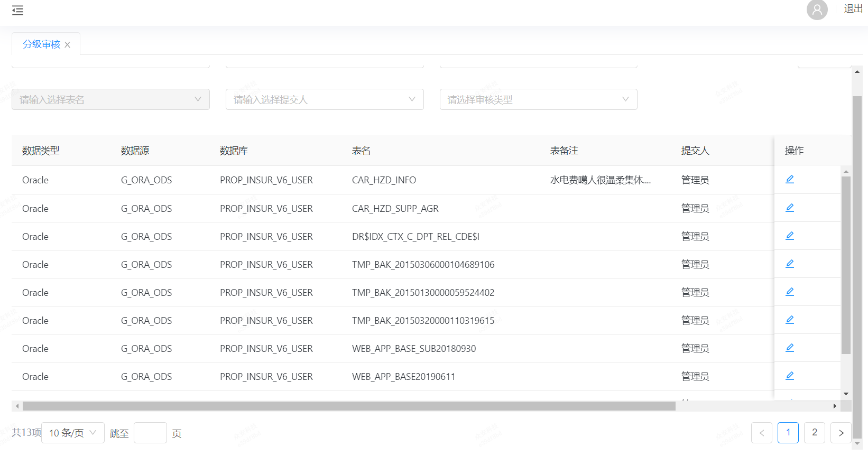868x456 pixels.
Task: Click the 操作 column header
Action: 794,151
